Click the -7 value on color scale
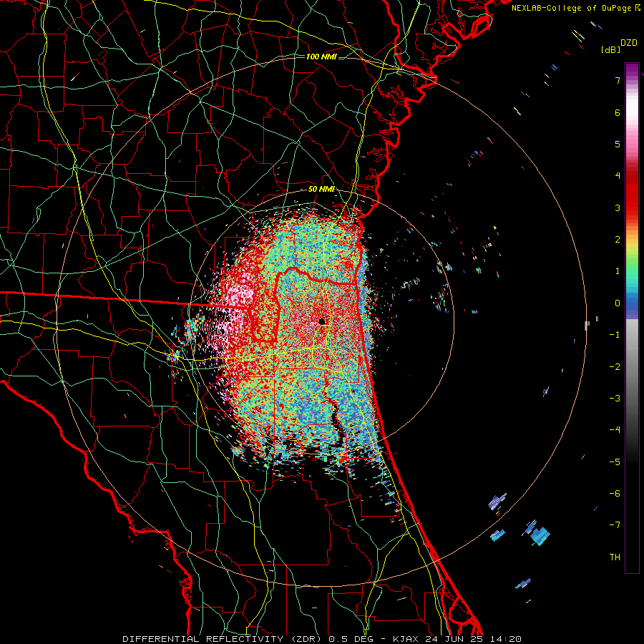The width and height of the screenshot is (644, 644). 615,525
